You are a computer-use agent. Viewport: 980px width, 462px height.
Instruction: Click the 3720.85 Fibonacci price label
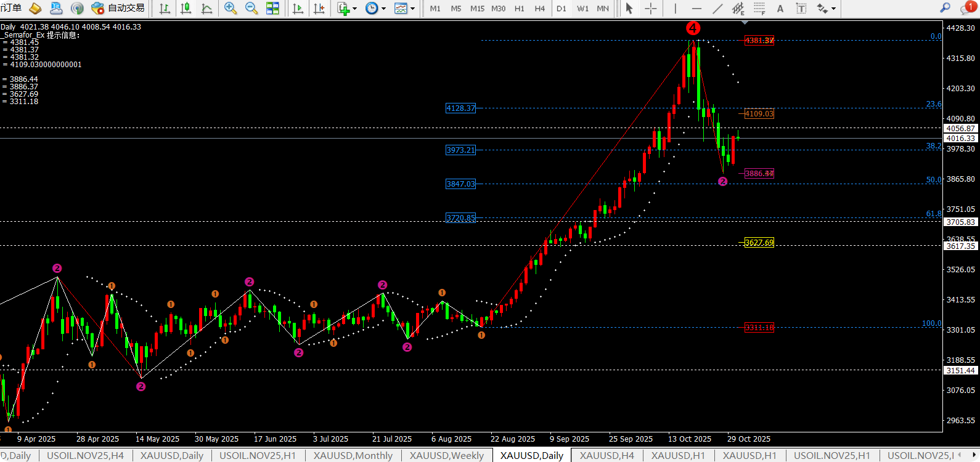461,218
